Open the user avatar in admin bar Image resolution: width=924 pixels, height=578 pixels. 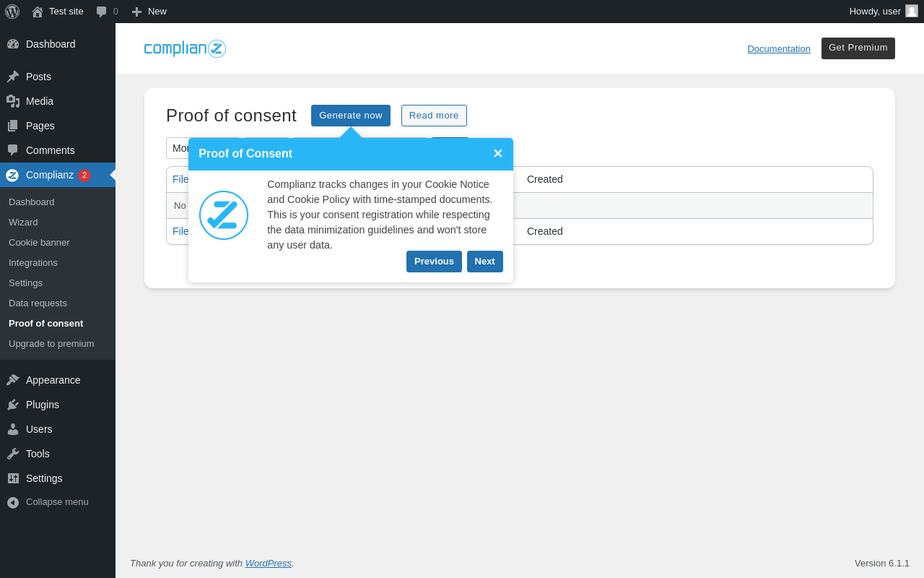tap(912, 11)
